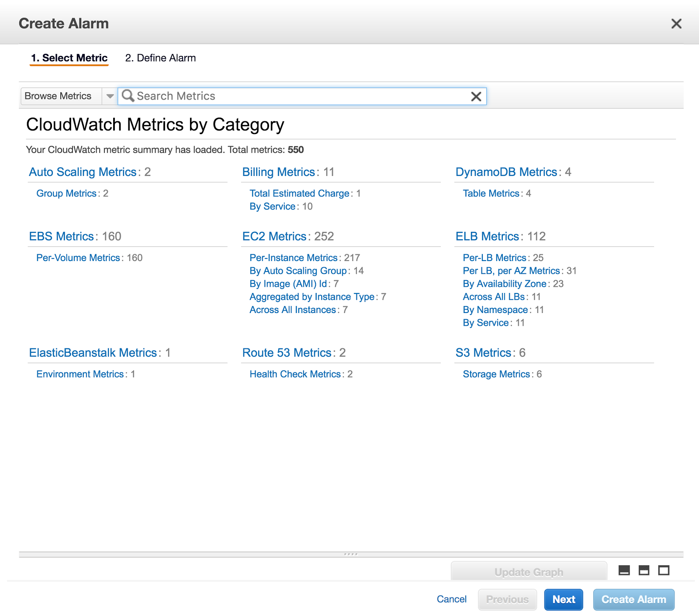The width and height of the screenshot is (699, 616).
Task: Open Storage Metrics link
Action: click(x=496, y=374)
